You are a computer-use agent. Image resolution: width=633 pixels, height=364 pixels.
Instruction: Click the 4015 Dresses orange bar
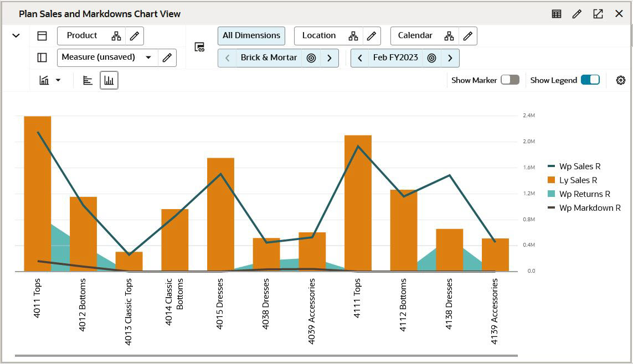(x=221, y=214)
